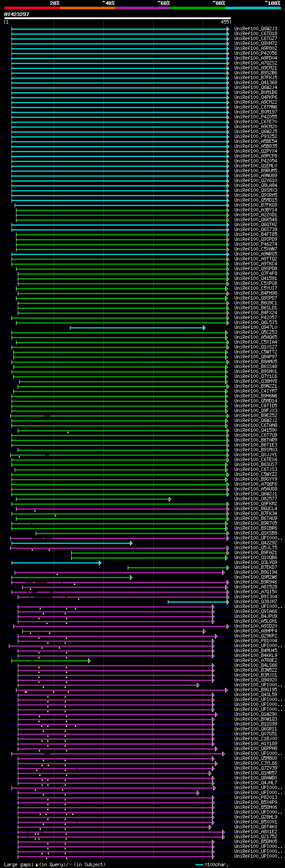Select label UniRef100_Q42292
Screen dimensions: 285x868
point(256,543)
